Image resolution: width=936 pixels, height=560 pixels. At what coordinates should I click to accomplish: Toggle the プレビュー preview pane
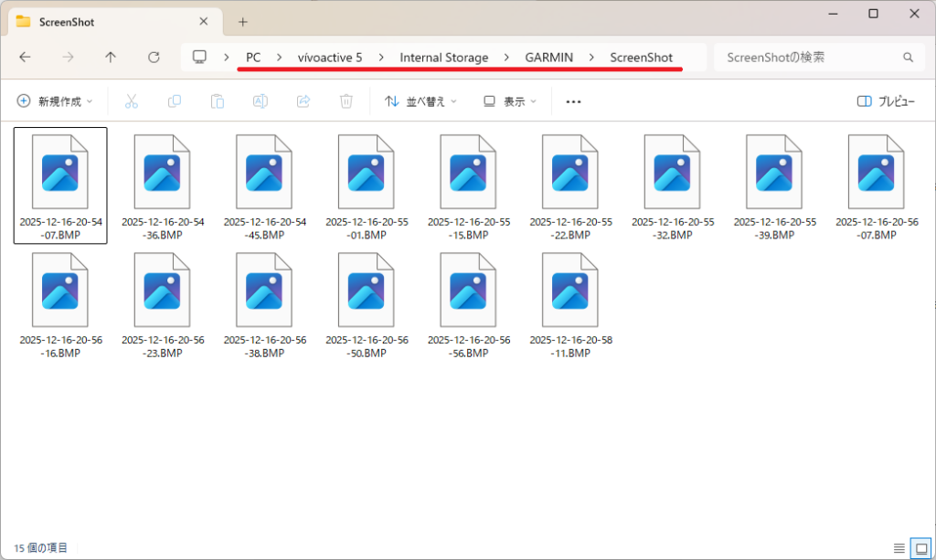click(886, 101)
